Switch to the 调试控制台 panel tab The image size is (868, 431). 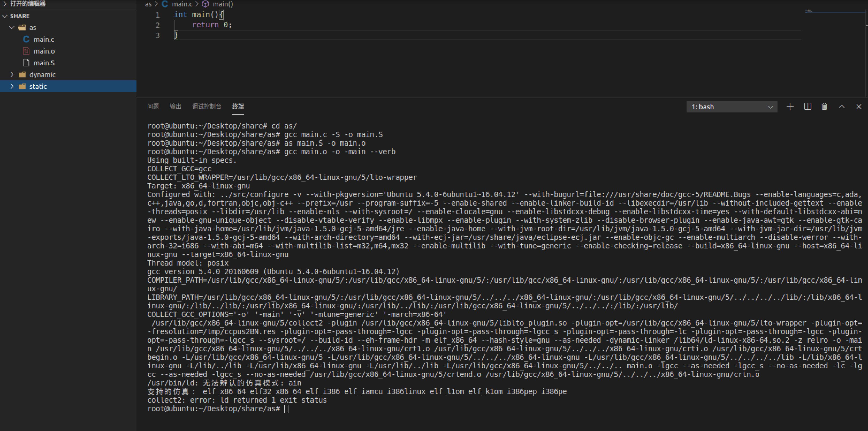click(x=207, y=107)
